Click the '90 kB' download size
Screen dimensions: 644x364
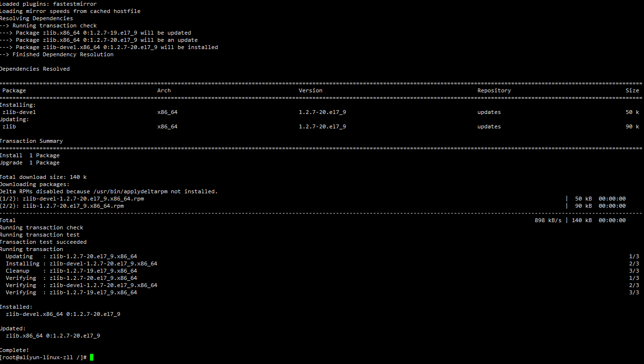[583, 206]
